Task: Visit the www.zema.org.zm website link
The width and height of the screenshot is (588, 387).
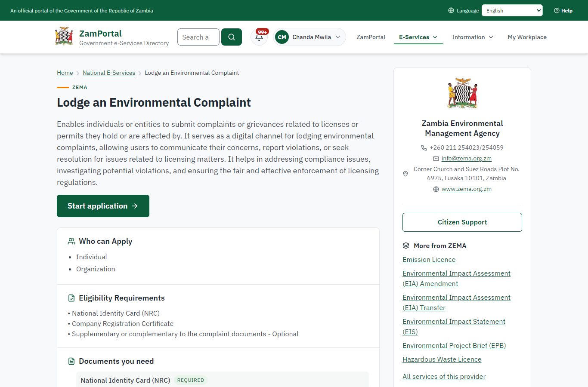Action: 467,189
